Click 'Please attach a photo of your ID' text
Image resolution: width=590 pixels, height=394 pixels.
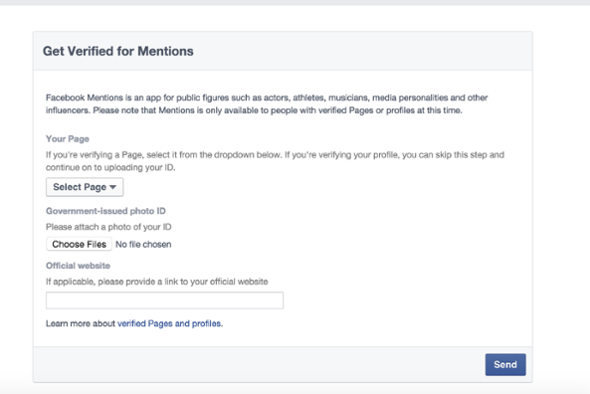pyautogui.click(x=108, y=227)
